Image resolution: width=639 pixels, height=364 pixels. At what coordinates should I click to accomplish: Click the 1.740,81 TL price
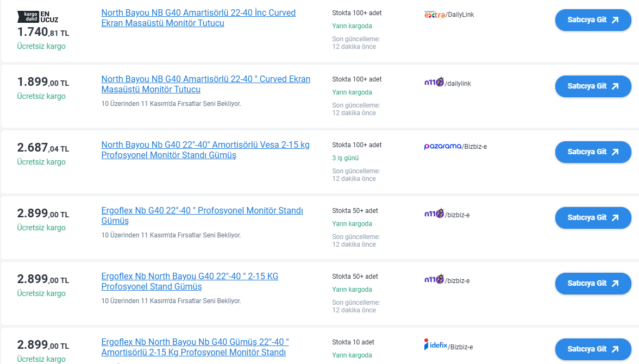[x=43, y=32]
